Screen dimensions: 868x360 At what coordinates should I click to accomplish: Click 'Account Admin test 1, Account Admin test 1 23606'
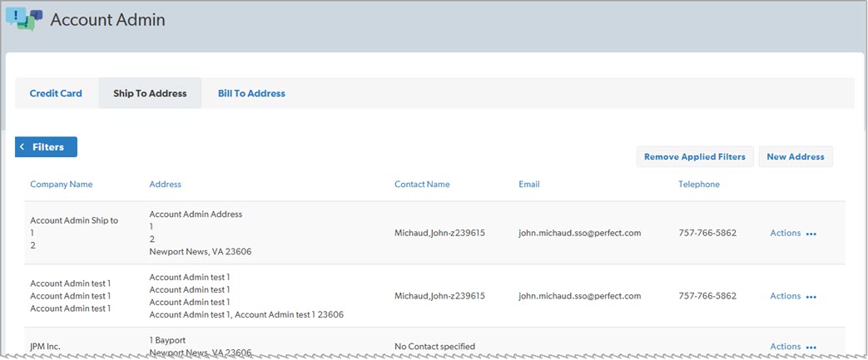(x=246, y=314)
